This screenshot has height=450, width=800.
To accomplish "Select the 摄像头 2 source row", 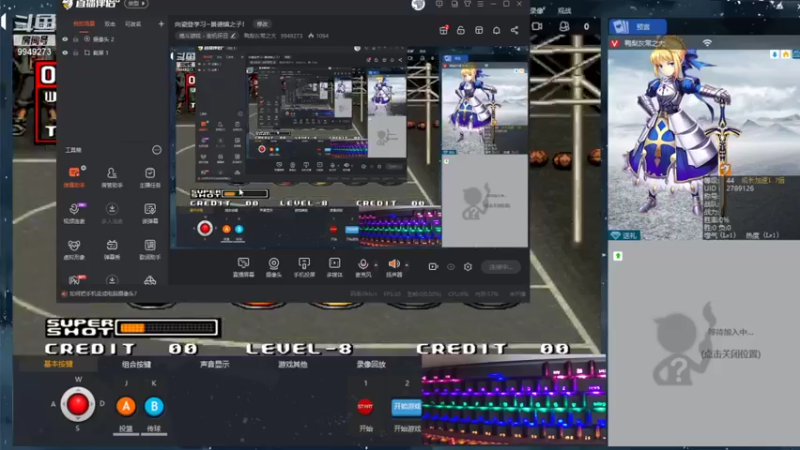I will (x=113, y=39).
